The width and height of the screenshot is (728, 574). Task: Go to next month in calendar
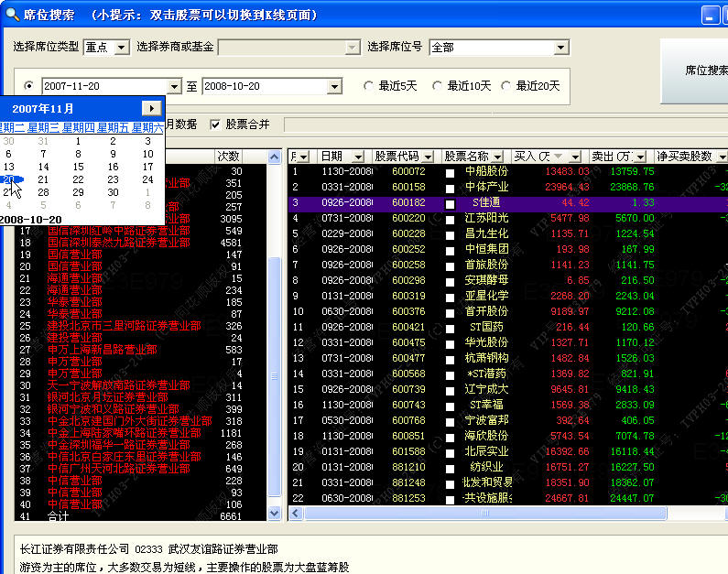pyautogui.click(x=153, y=108)
